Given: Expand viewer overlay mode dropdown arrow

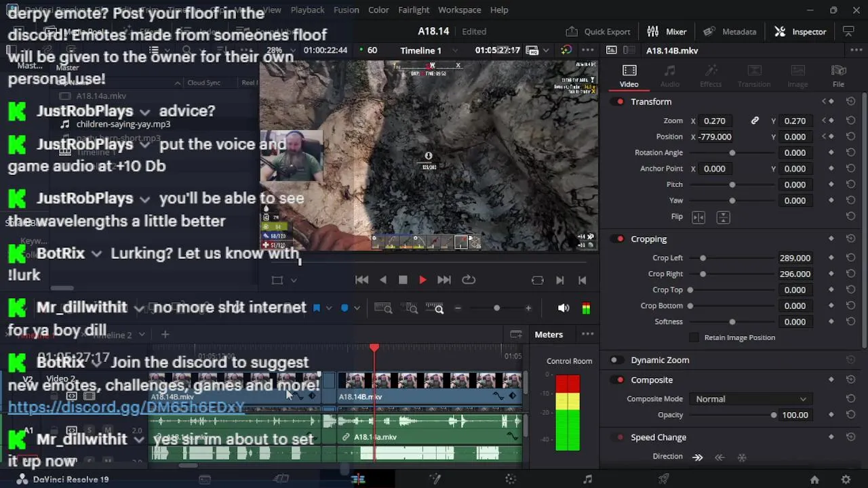Looking at the screenshot, I should click(x=294, y=280).
